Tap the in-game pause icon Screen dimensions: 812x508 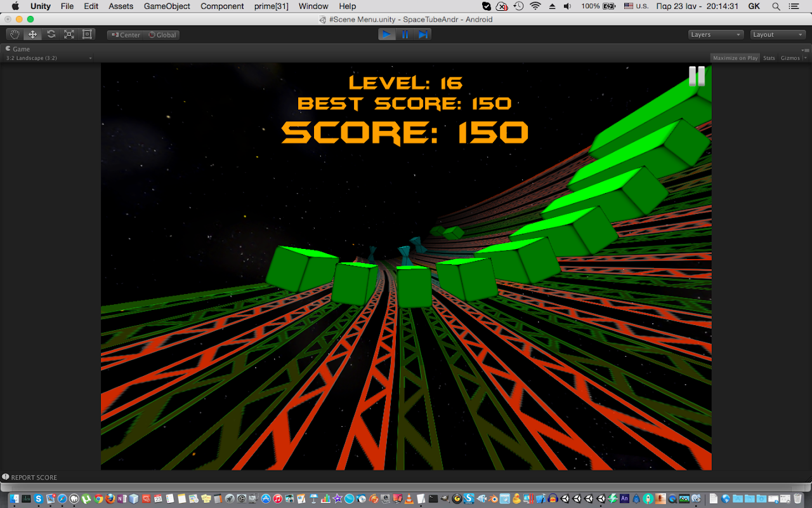[x=697, y=76]
